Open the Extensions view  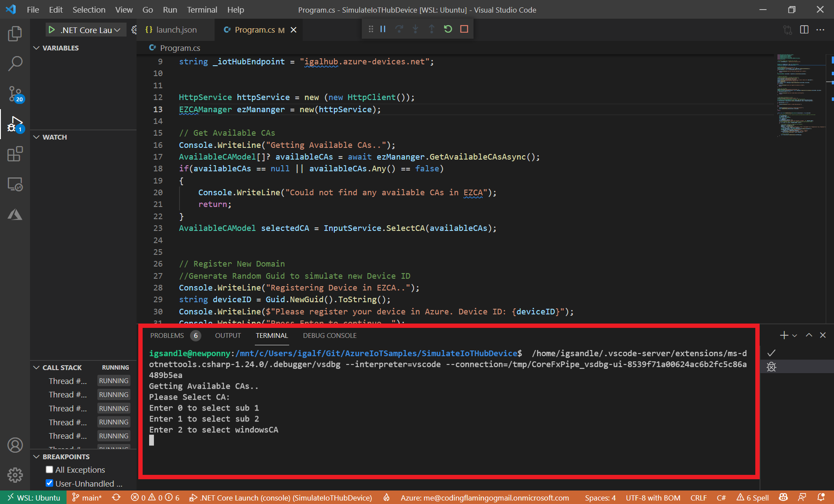coord(15,154)
